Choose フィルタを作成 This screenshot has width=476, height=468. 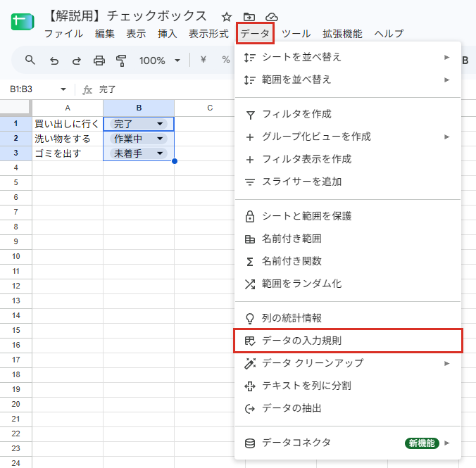point(348,115)
